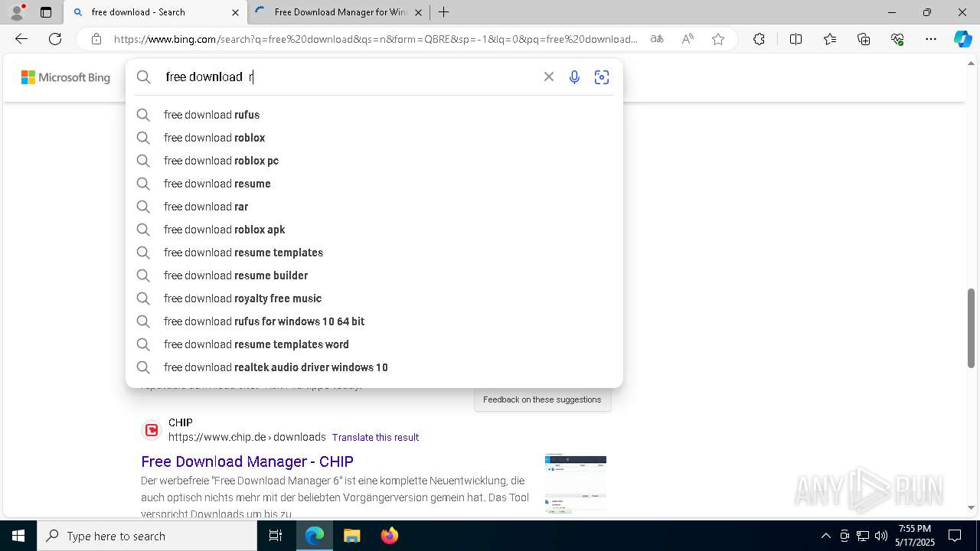Pick rufus for windows 10 64 bit suggestion

click(374, 321)
